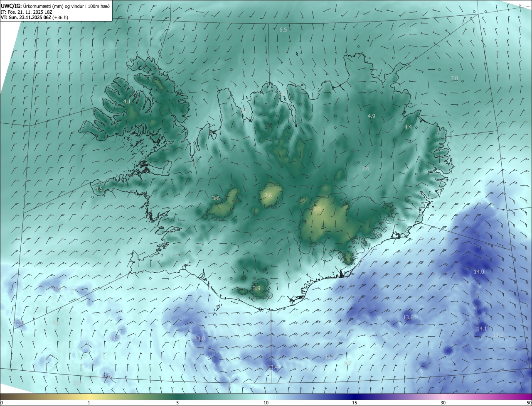Click the 6.5 value label on the map
Image resolution: width=532 pixels, height=406 pixels.
(283, 29)
